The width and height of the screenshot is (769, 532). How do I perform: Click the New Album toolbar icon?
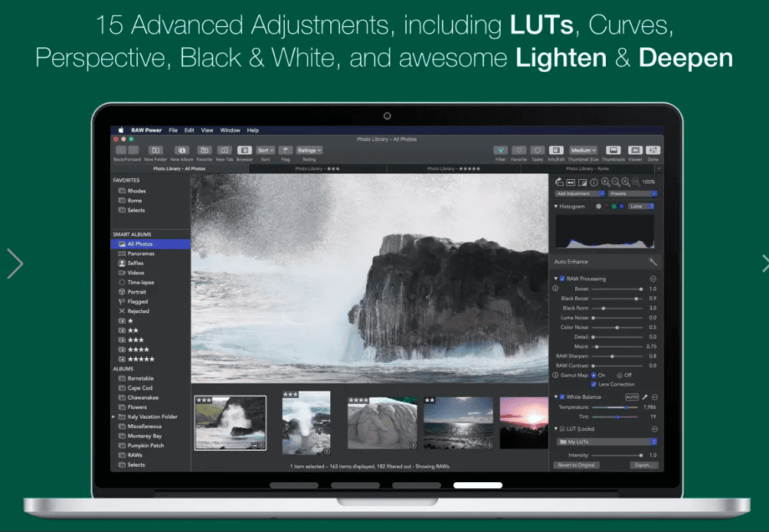click(182, 150)
